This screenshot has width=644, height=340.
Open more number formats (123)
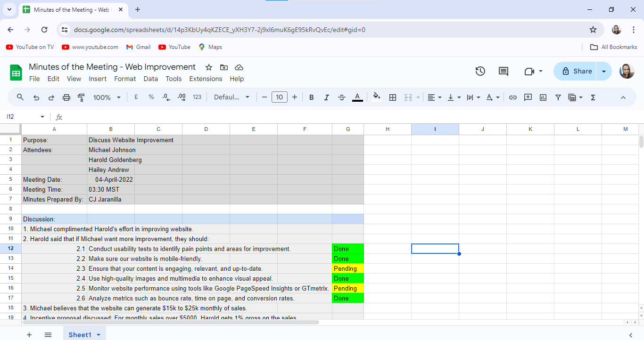(197, 97)
